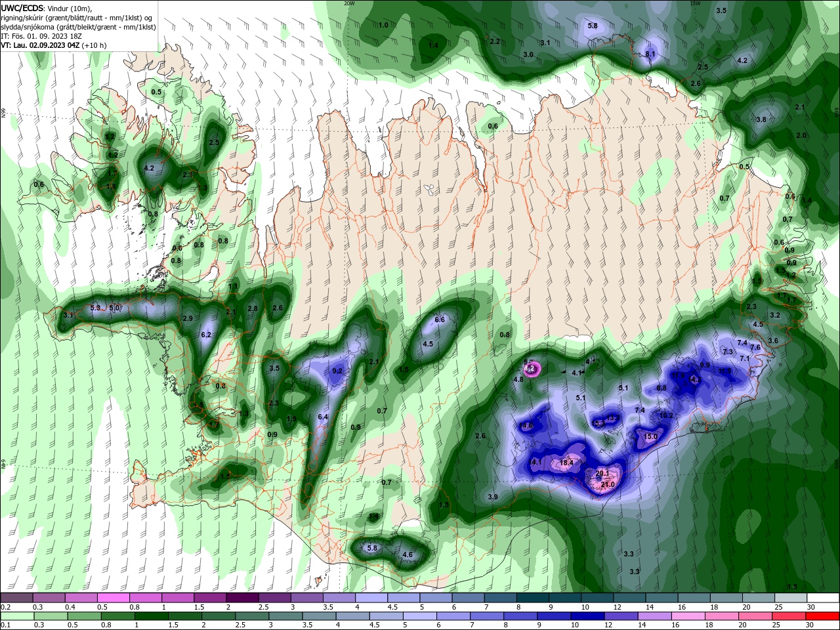The width and height of the screenshot is (840, 630).
Task: Click the 5.3 precipitation value
Action: (x=95, y=307)
